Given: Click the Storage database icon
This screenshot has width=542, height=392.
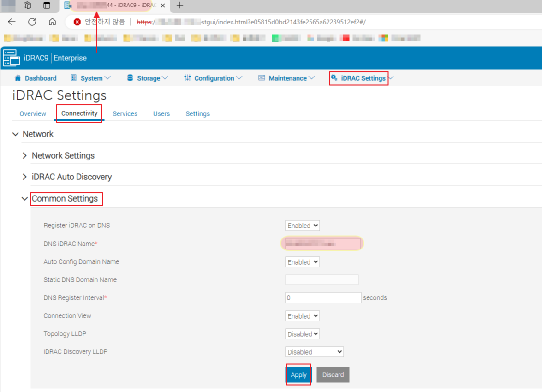Looking at the screenshot, I should click(130, 78).
